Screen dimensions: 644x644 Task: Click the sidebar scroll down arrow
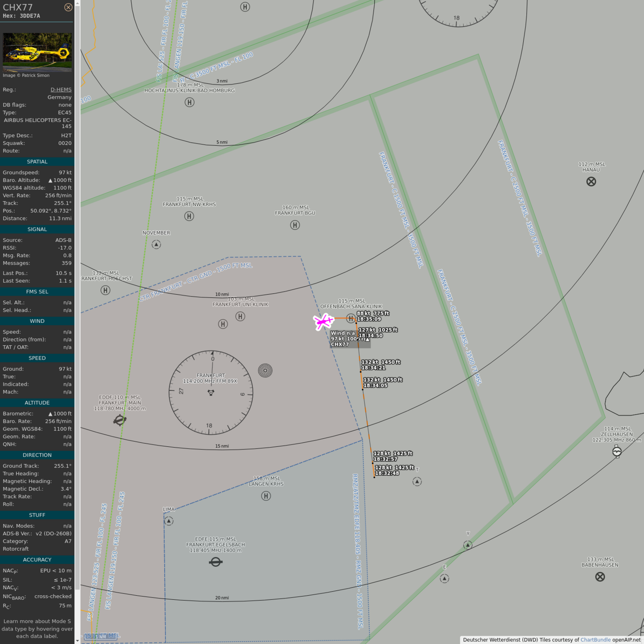(77, 640)
